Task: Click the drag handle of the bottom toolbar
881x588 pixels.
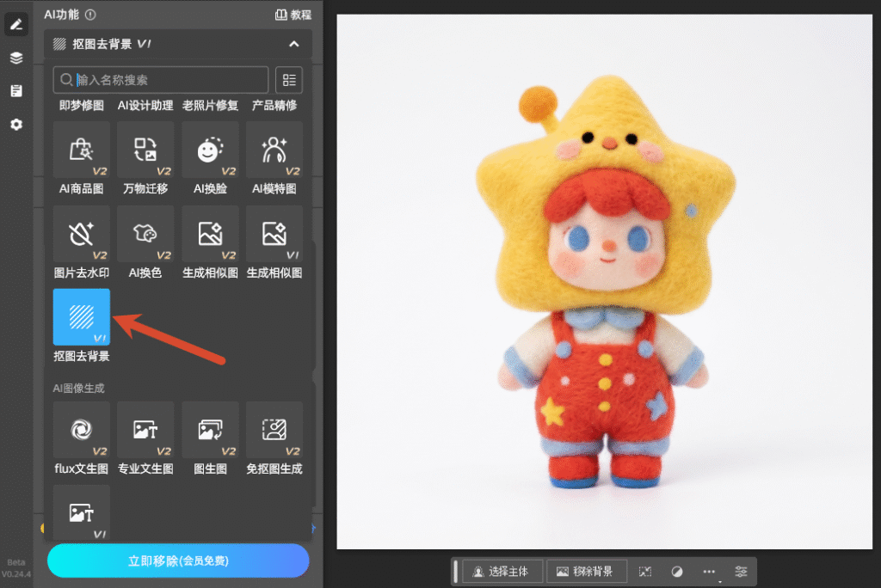Action: [456, 572]
